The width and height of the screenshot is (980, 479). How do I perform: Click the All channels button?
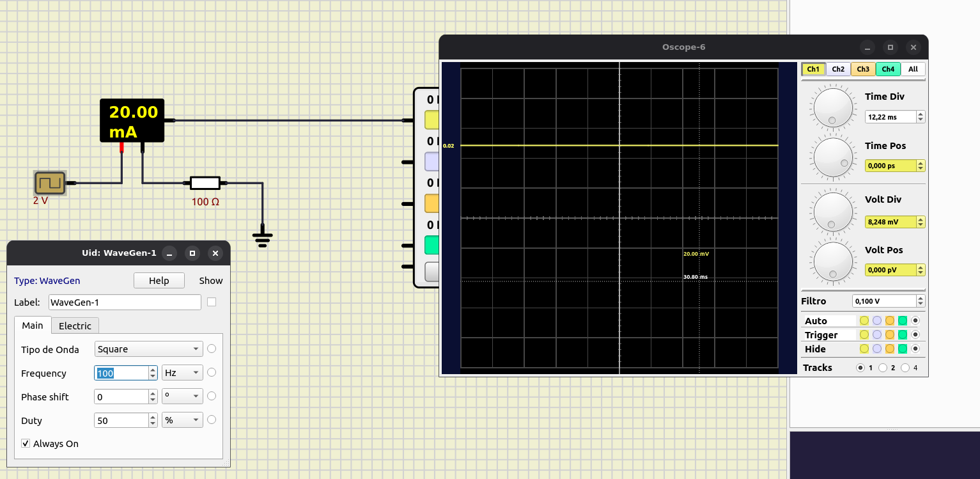(912, 68)
